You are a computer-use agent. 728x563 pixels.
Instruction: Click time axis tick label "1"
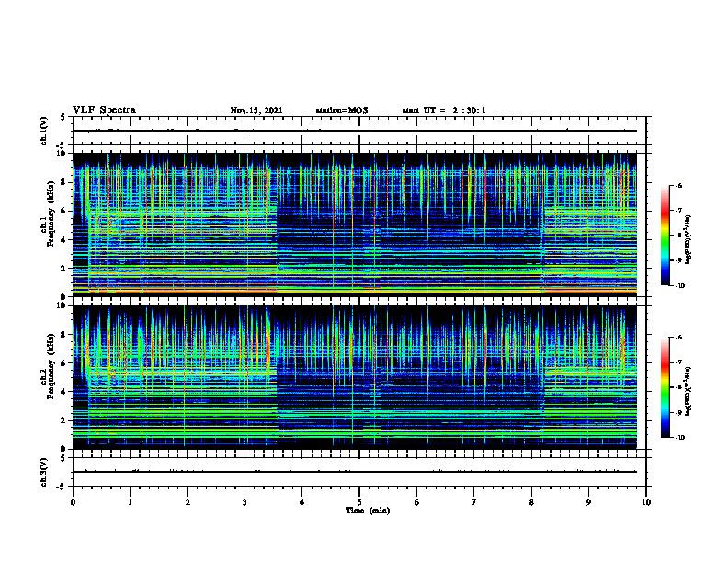tap(130, 502)
